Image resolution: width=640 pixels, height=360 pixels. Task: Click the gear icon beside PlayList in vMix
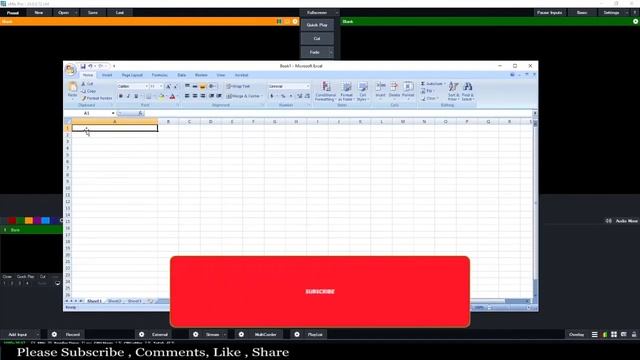click(x=297, y=334)
